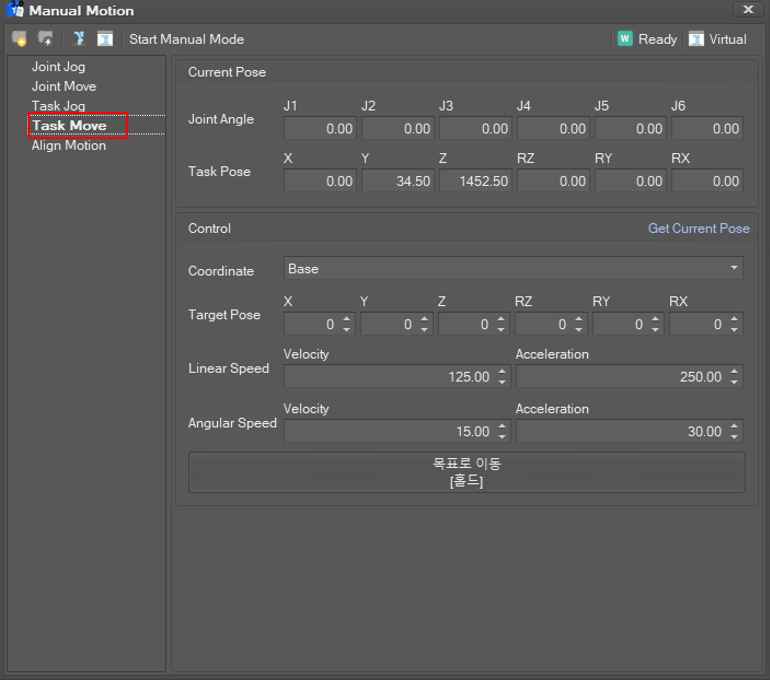The height and width of the screenshot is (680, 770).
Task: Close the Manual Motion window
Action: pos(748,10)
